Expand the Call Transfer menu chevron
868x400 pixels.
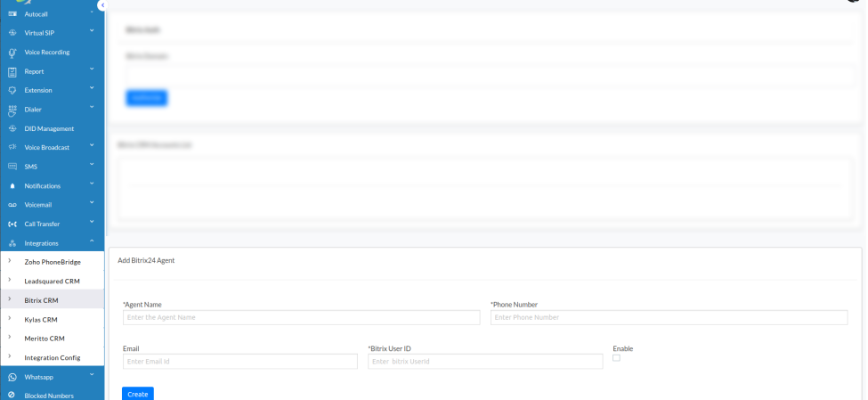(x=92, y=222)
